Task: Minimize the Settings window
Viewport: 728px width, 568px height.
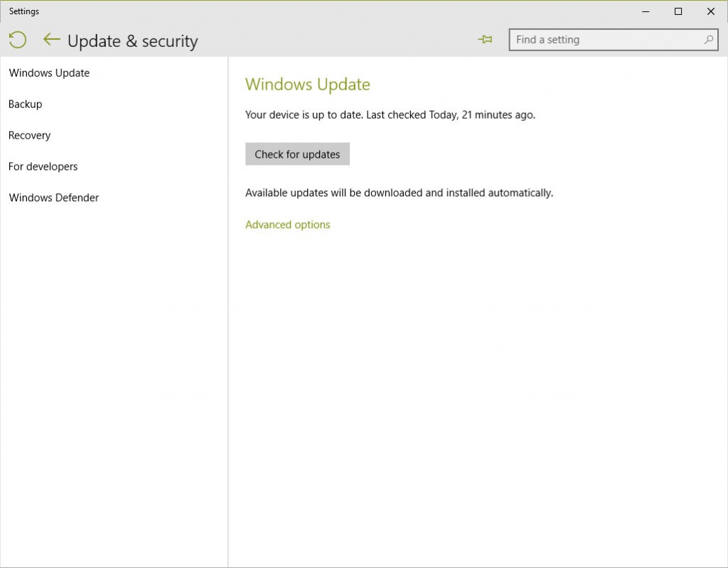Action: (x=646, y=11)
